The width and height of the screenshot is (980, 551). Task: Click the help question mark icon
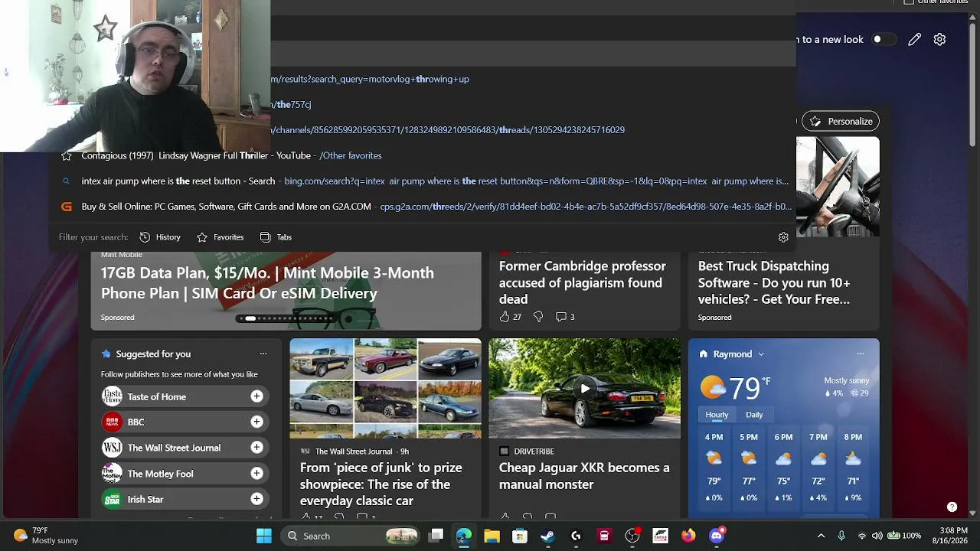pos(952,507)
